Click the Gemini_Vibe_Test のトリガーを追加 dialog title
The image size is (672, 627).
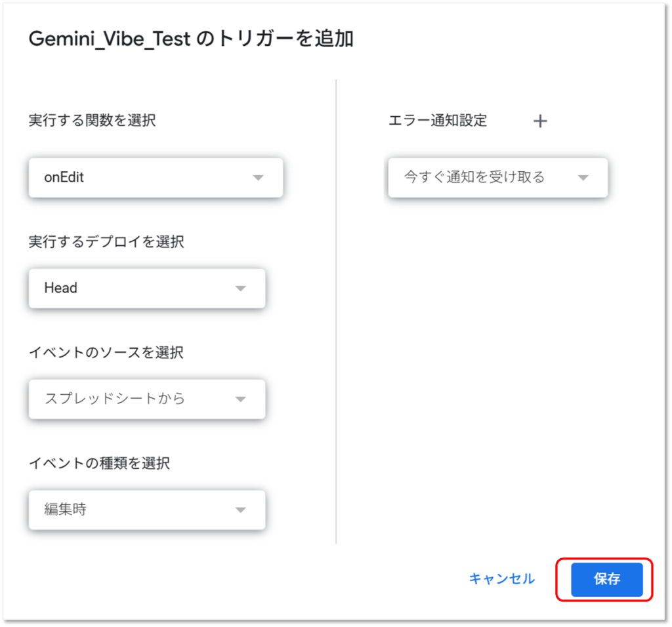click(191, 39)
